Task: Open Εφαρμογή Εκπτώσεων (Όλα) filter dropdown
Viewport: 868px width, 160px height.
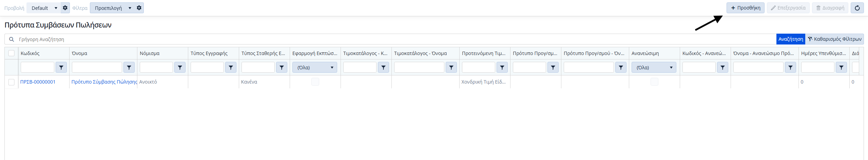Action: click(x=315, y=68)
